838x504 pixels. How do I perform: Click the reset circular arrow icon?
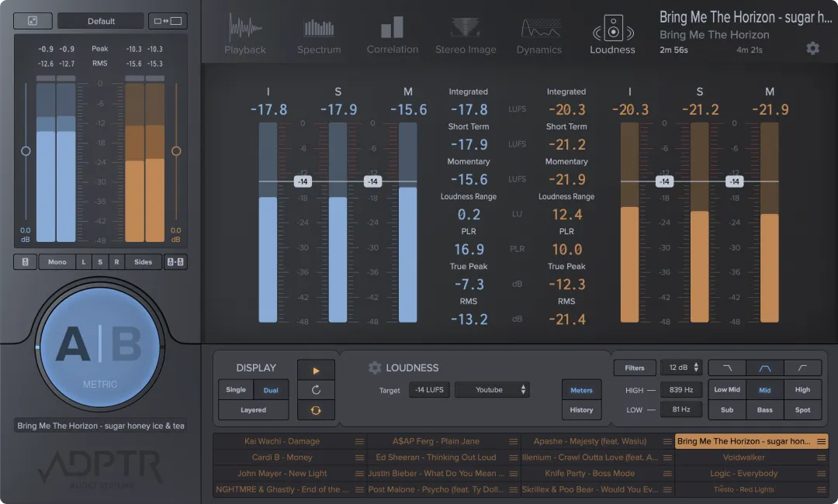tap(316, 390)
